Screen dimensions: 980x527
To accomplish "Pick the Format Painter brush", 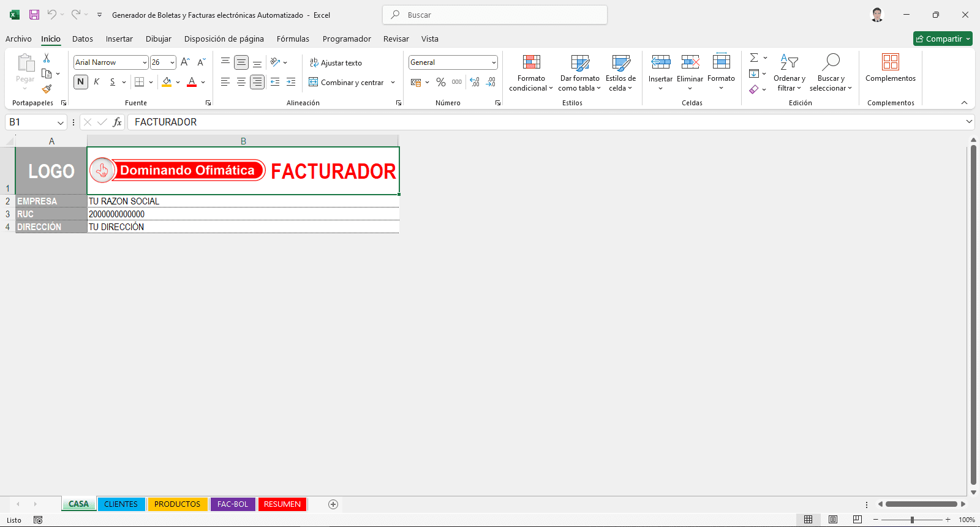I will [47, 89].
